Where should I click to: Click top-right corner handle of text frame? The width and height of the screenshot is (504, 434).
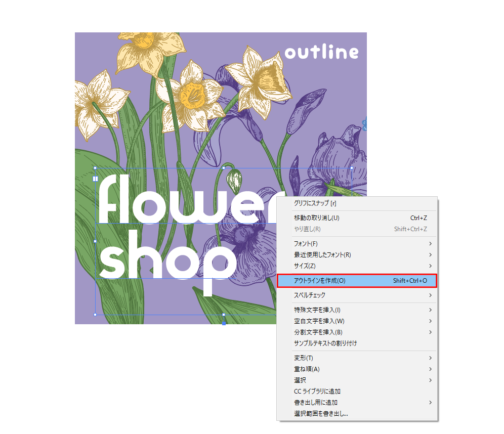point(352,168)
